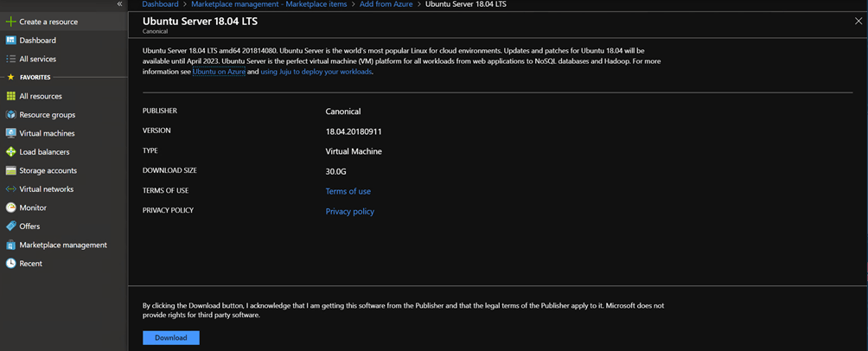Open All resources menu label

tap(41, 96)
